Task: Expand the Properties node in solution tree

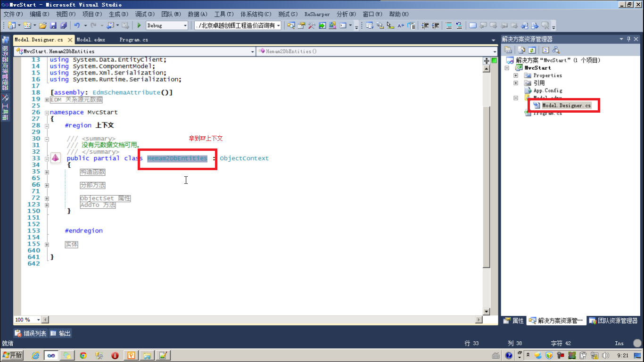Action: click(516, 75)
